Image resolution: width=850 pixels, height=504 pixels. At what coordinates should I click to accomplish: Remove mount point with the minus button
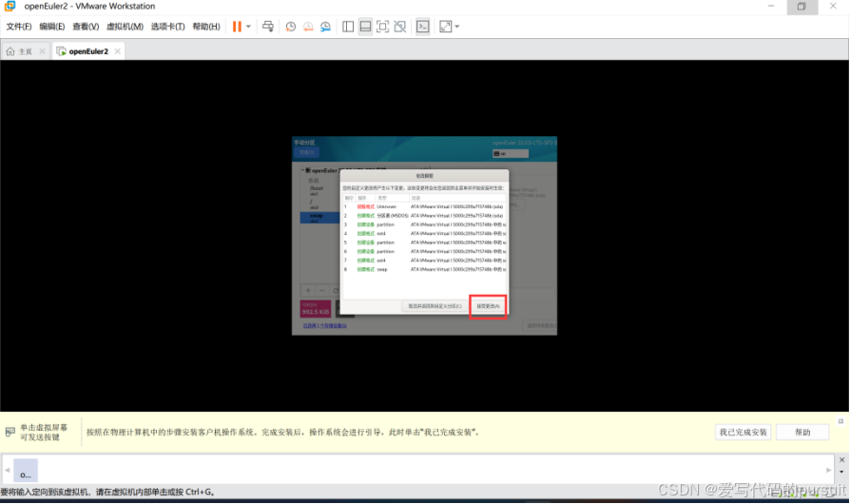[321, 291]
